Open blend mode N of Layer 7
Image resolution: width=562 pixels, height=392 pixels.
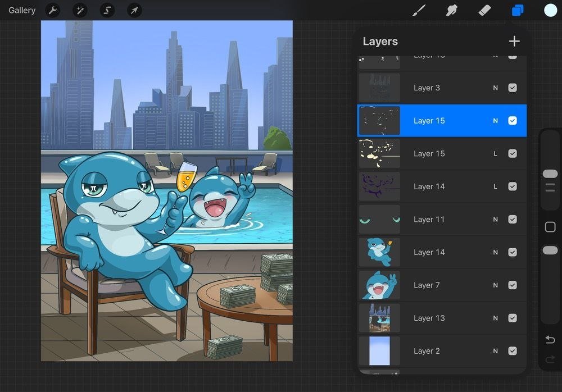click(495, 285)
